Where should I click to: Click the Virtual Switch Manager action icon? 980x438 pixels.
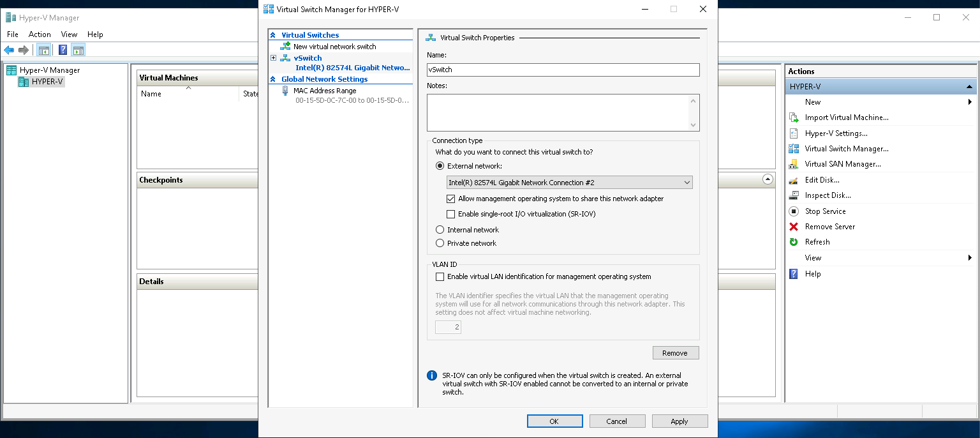pos(794,149)
